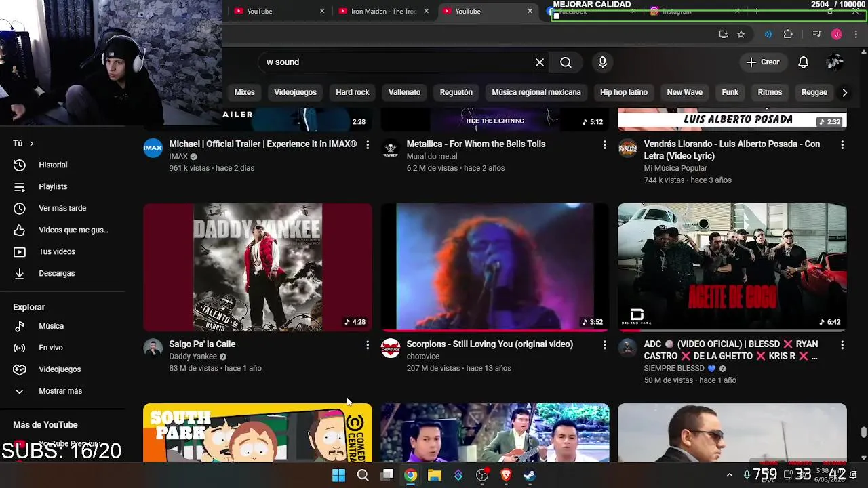The width and height of the screenshot is (868, 488).
Task: Open the ADC Aceite de Coco thumbnail
Action: click(732, 267)
